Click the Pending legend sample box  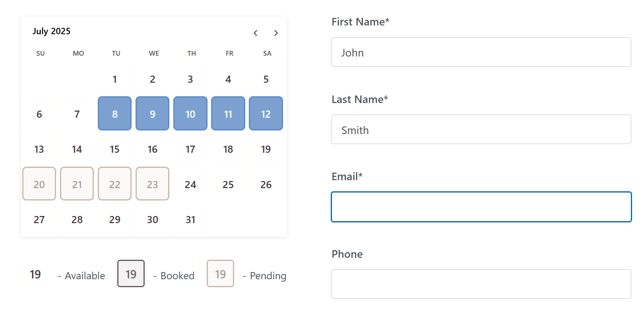tap(220, 274)
